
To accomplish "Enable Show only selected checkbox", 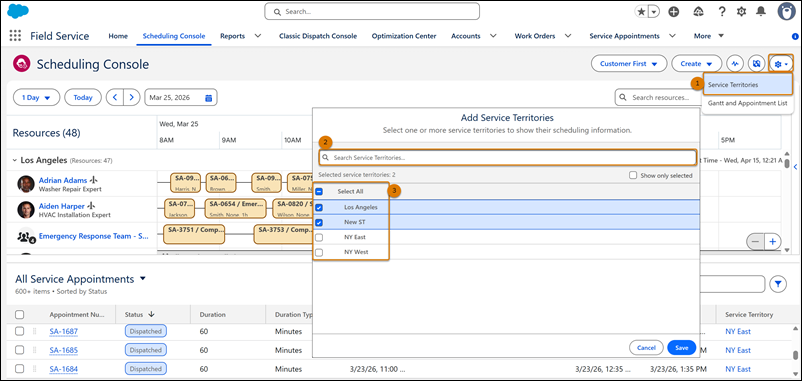I will [x=633, y=175].
